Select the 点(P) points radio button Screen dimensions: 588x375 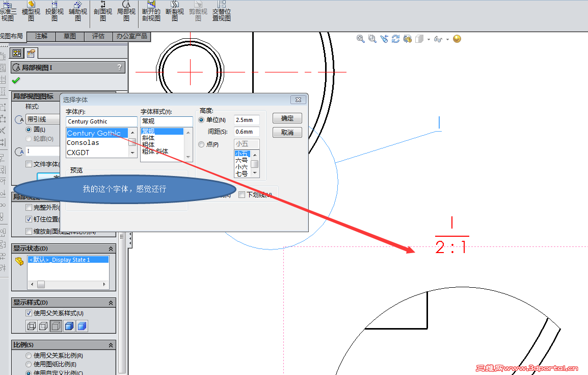(201, 144)
